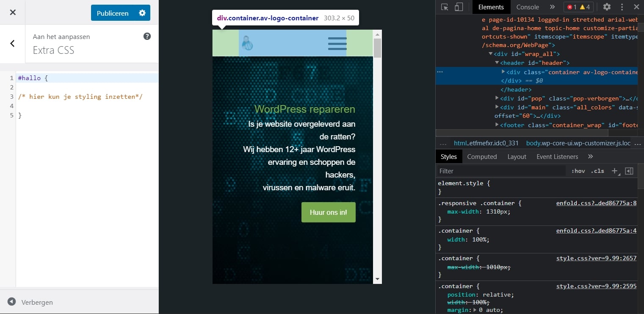Show more DevTools tabs chevron
This screenshot has height=314, width=644.
tap(553, 7)
